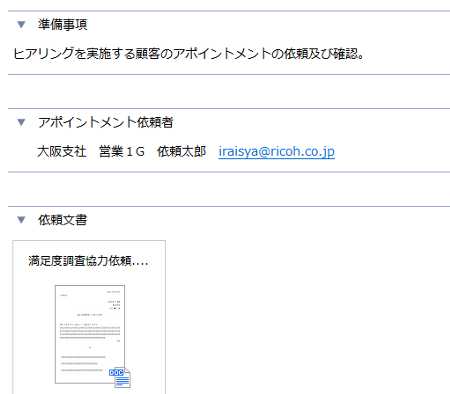Viewport: 450px width, 394px height.
Task: Click the DOC file type icon
Action: [x=119, y=377]
